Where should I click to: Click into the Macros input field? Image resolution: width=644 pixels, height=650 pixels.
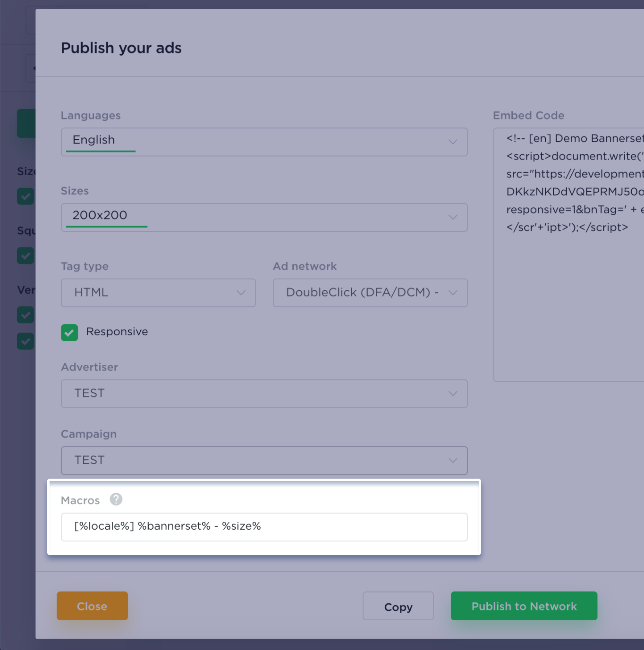[264, 527]
